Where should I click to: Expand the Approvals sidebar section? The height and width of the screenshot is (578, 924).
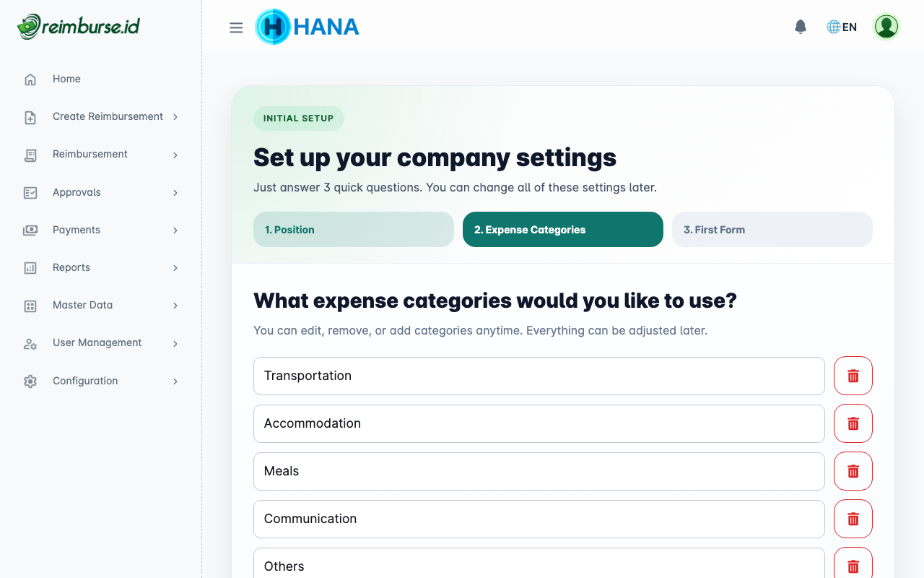[x=175, y=192]
